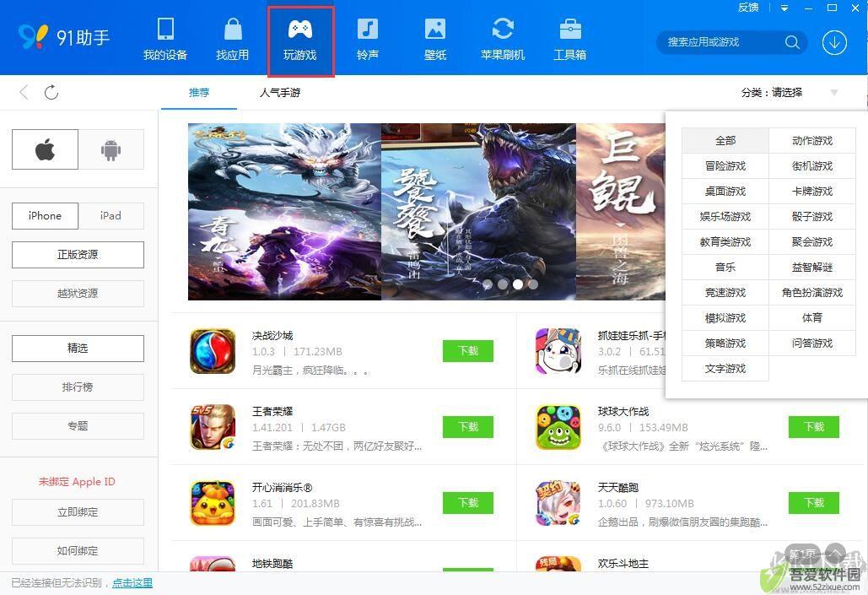Open 天天酷跑 game icon
868x595 pixels.
click(x=558, y=503)
